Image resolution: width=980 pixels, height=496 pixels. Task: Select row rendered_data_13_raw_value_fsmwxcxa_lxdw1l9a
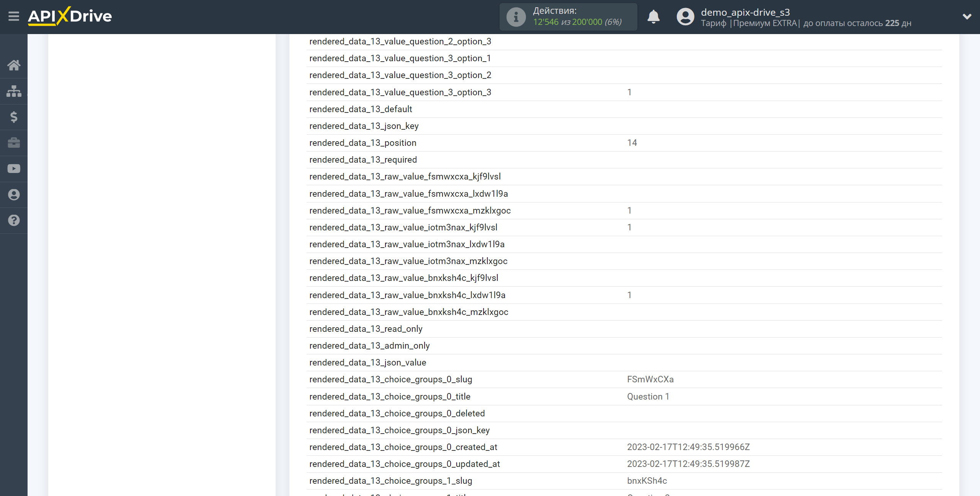coord(624,194)
